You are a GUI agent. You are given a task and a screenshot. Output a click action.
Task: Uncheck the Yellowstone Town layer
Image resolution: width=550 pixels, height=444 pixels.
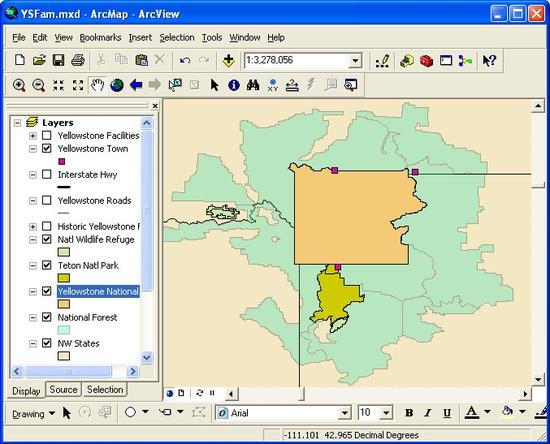[47, 148]
